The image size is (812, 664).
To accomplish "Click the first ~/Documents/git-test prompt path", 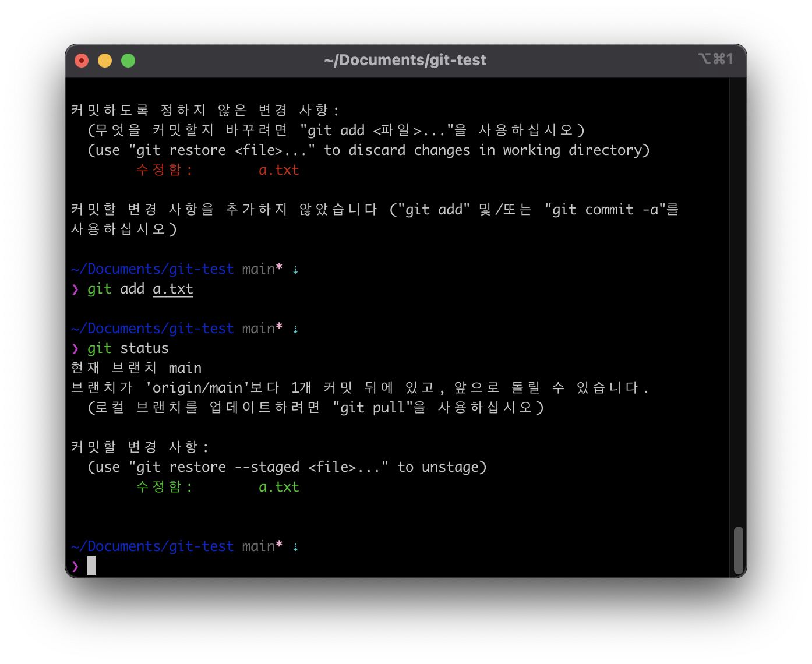I will tap(153, 269).
